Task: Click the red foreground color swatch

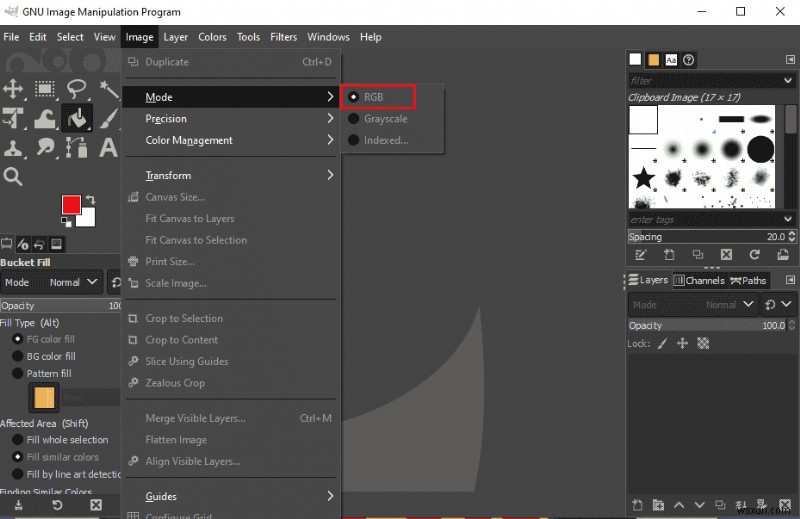Action: (x=71, y=205)
